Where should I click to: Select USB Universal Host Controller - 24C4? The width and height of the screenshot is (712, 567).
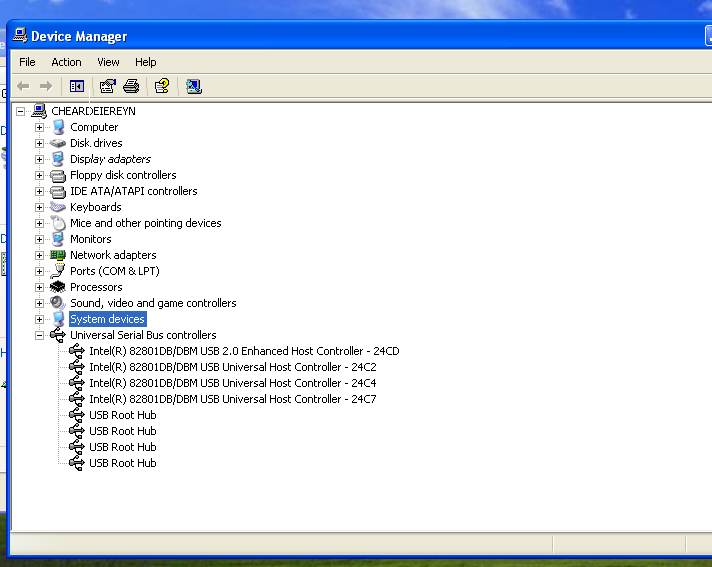point(233,383)
